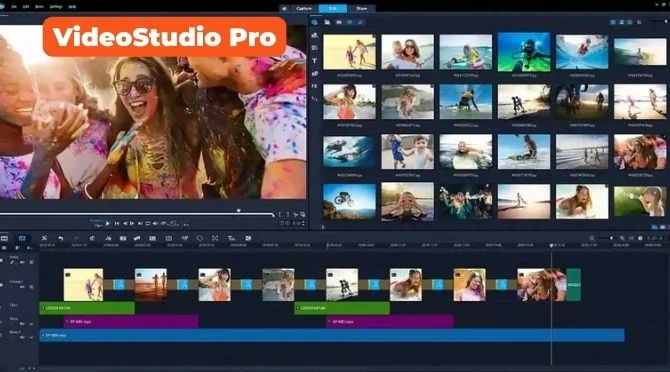Open the Help menu in menu bar
670x372 pixels.
72,7
